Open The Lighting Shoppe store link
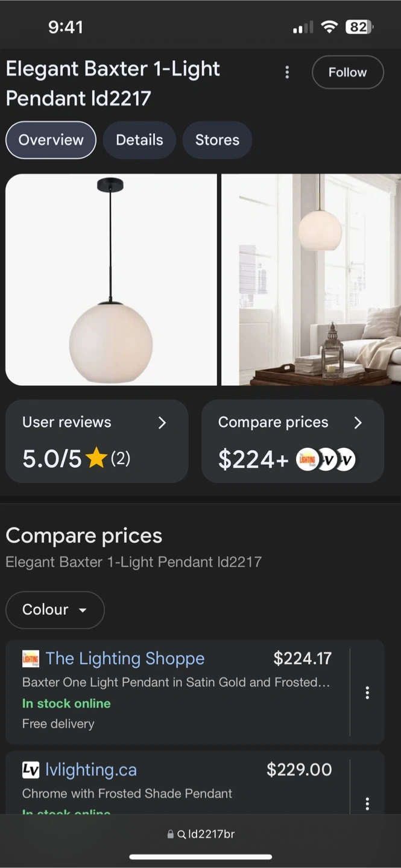401x868 pixels. point(125,658)
